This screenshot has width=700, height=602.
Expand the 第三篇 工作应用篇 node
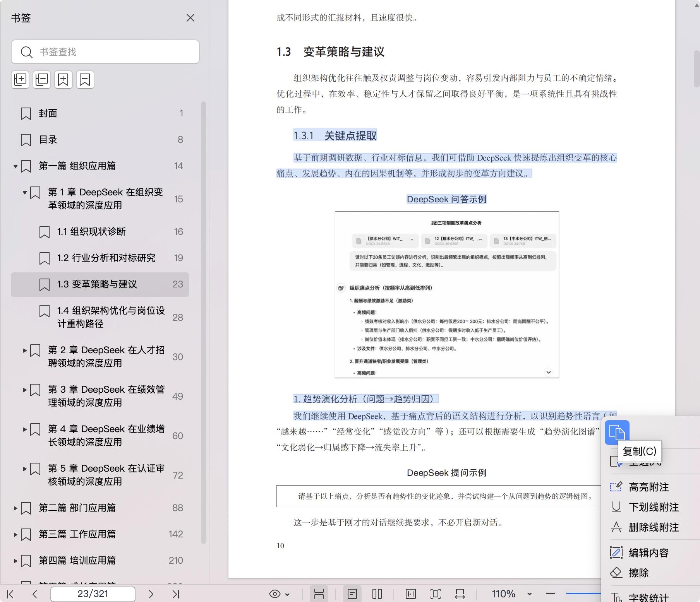click(15, 535)
